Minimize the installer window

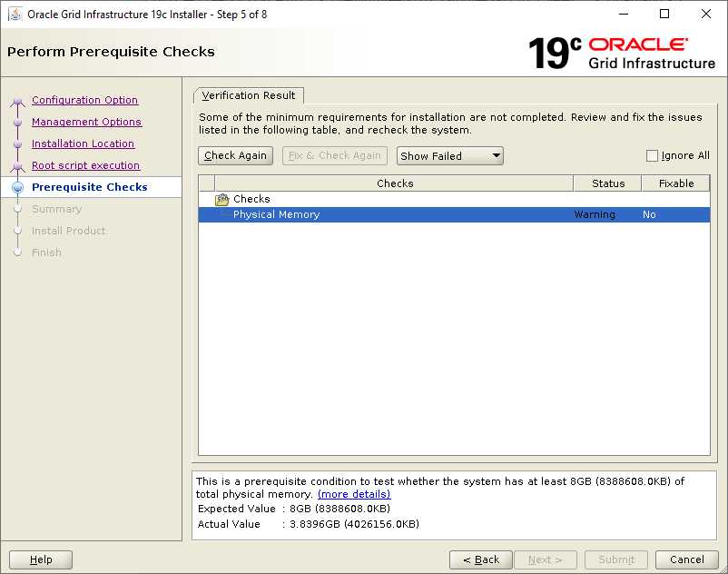(x=624, y=14)
